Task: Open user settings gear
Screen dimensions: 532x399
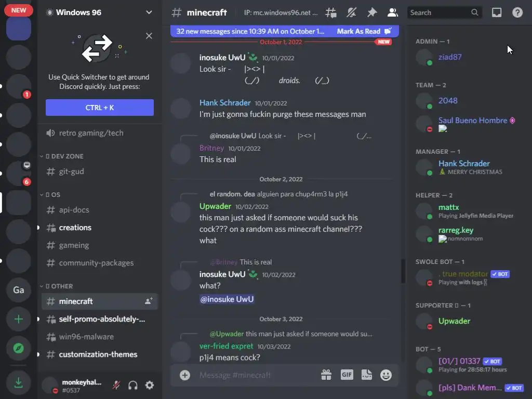Action: (150, 385)
